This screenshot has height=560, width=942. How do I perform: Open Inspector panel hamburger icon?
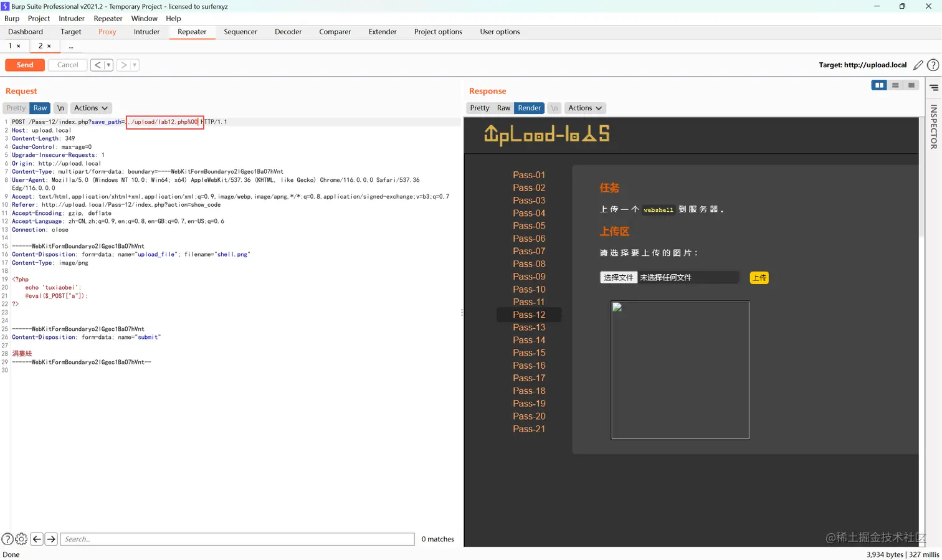pos(934,88)
